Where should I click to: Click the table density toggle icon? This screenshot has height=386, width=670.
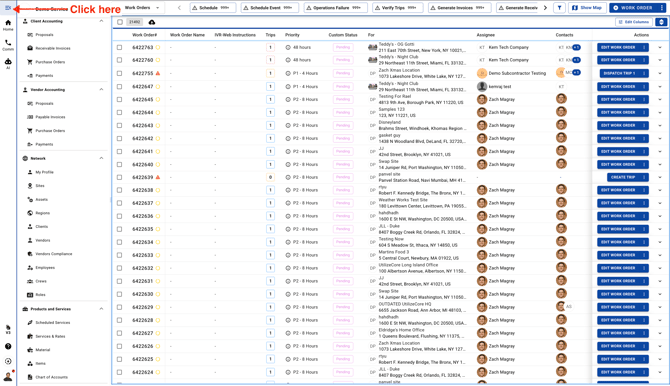click(x=661, y=22)
